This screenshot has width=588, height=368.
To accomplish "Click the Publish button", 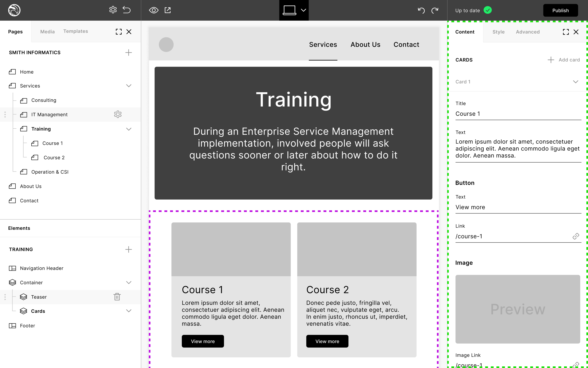I will pyautogui.click(x=560, y=10).
